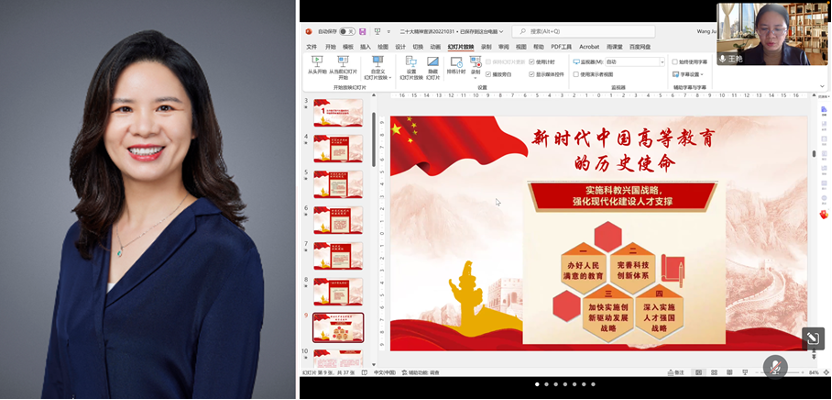Click the 加快实施创新驱动发展战略 hexagon
This screenshot has height=400, width=832.
click(608, 314)
